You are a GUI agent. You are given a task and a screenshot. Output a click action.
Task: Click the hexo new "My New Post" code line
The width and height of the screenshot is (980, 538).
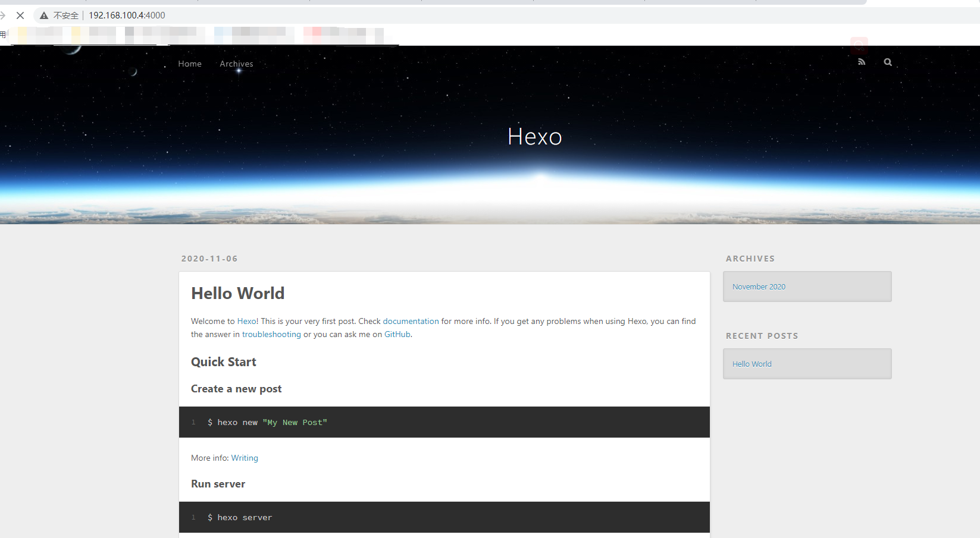click(267, 422)
